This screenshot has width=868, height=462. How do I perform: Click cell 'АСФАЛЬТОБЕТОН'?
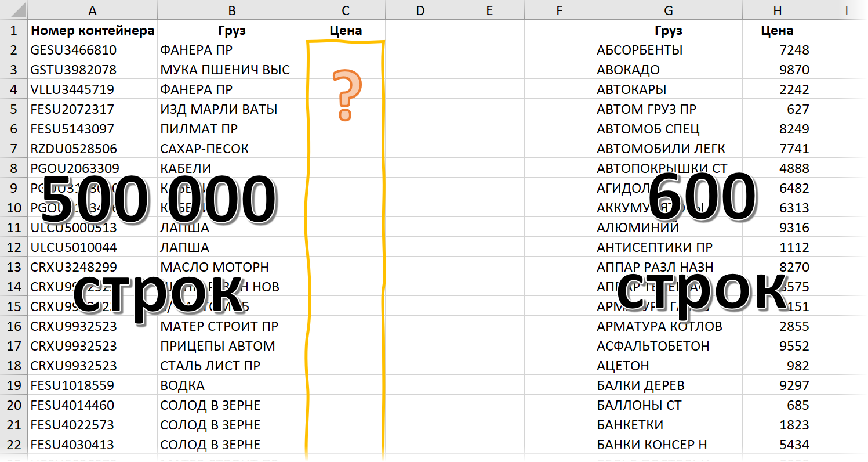coord(668,346)
